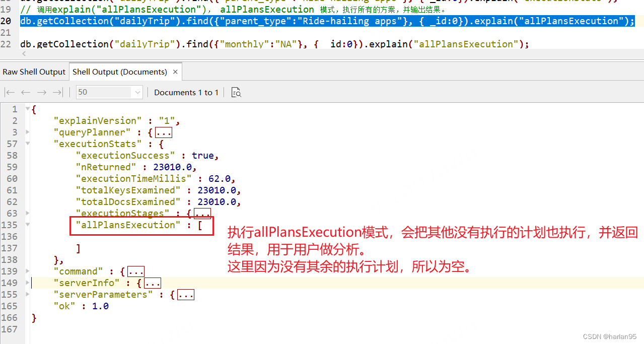Click the serverInfo collapsed ellipsis box
Image resolution: width=644 pixels, height=344 pixels.
153,283
